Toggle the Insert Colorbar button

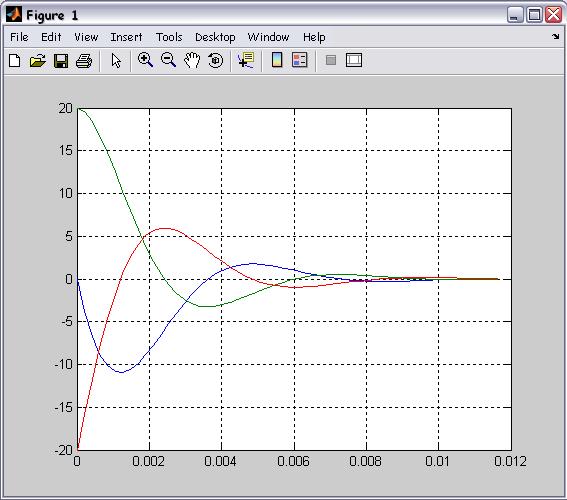click(x=277, y=60)
